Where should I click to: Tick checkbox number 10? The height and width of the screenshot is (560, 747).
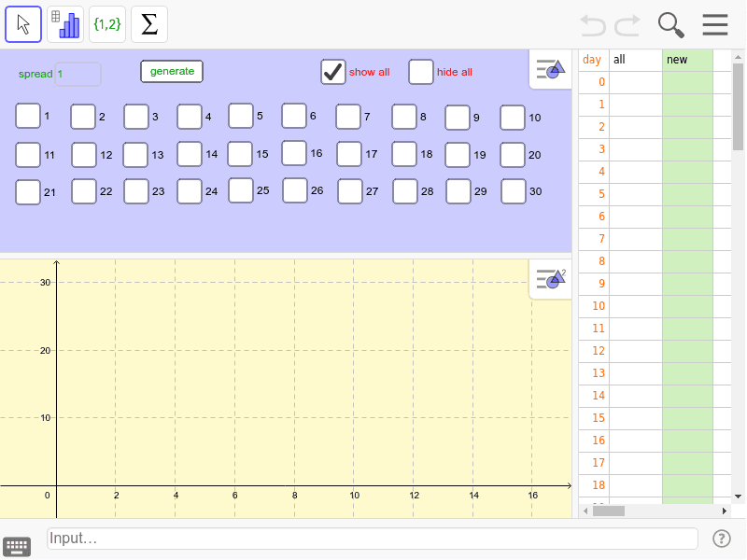point(513,118)
